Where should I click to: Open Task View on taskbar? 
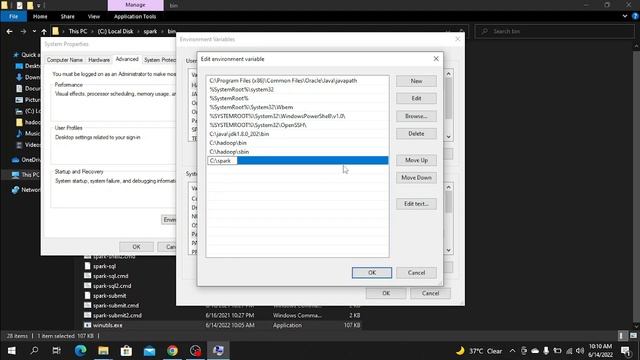(x=56, y=351)
